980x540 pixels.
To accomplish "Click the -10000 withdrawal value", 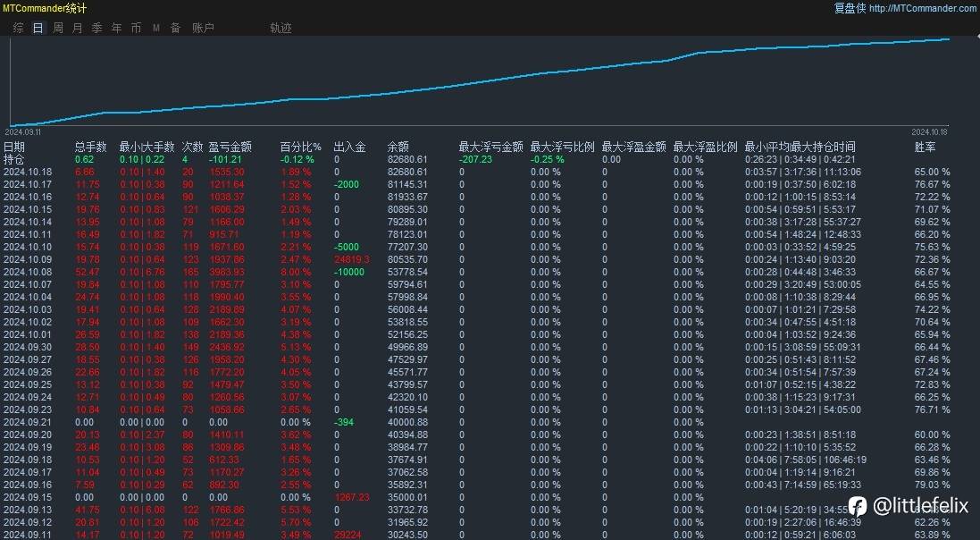I will [x=348, y=272].
